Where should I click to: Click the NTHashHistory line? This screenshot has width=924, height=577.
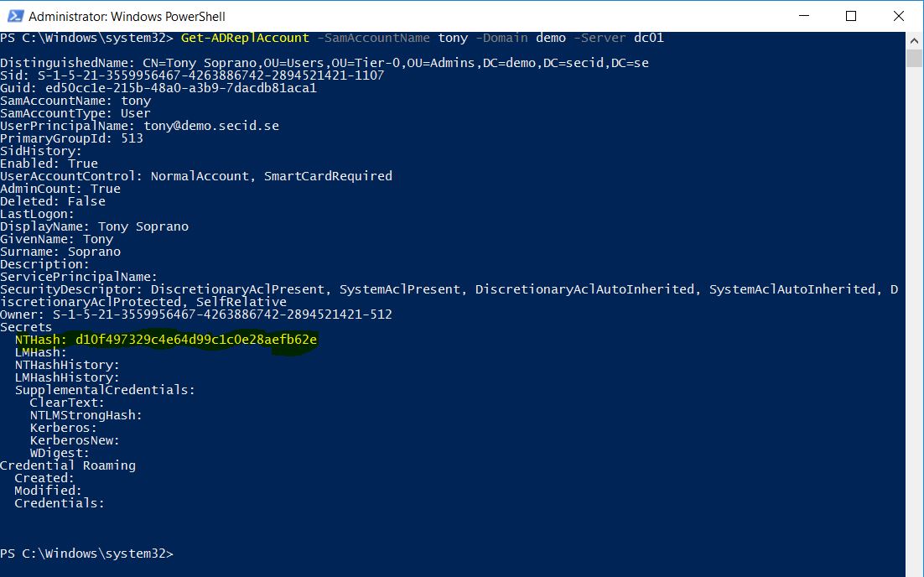tap(67, 365)
